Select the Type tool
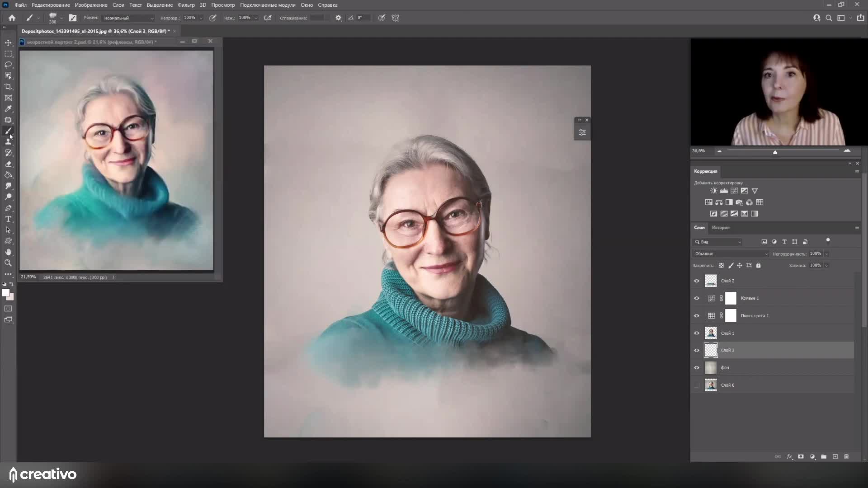 (8, 219)
